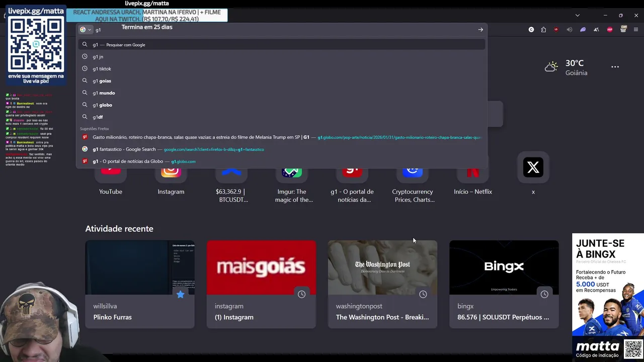Screen dimensions: 644x362
Task: Open the extension icon showing 'Off' badge
Action: 623,29
